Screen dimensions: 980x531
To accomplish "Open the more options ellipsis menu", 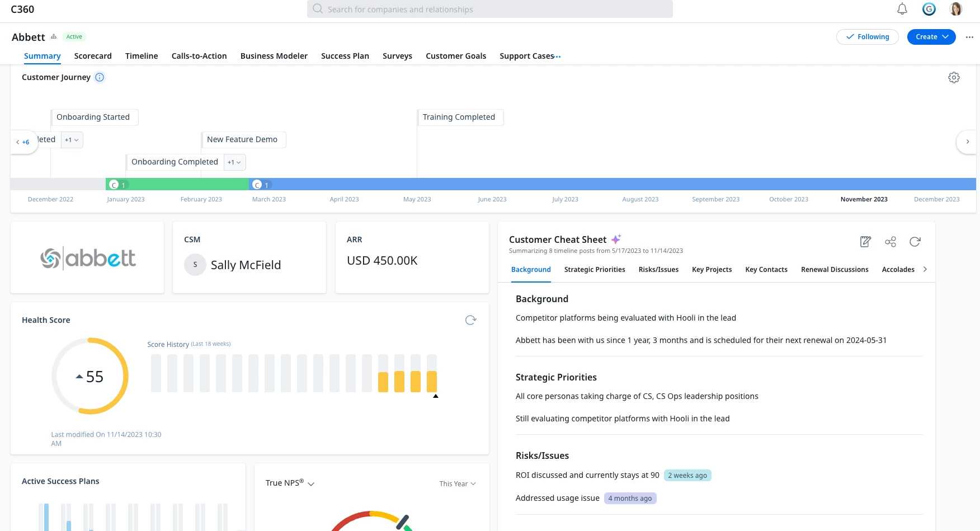I will coord(969,37).
